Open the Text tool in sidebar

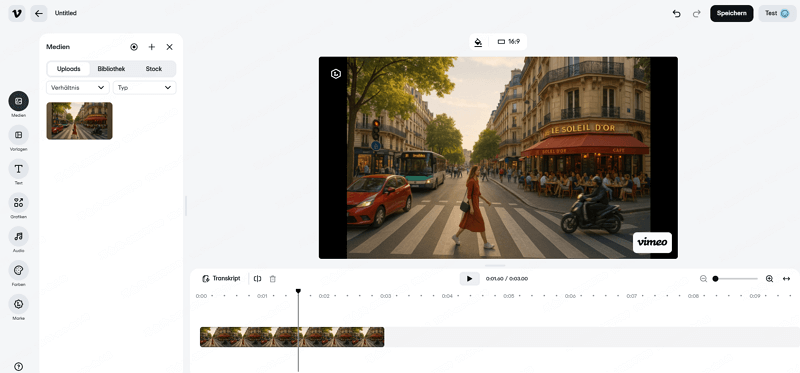pos(18,168)
